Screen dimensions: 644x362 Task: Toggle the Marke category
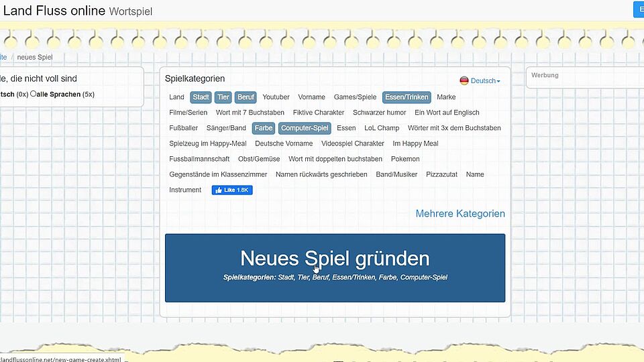tap(447, 97)
